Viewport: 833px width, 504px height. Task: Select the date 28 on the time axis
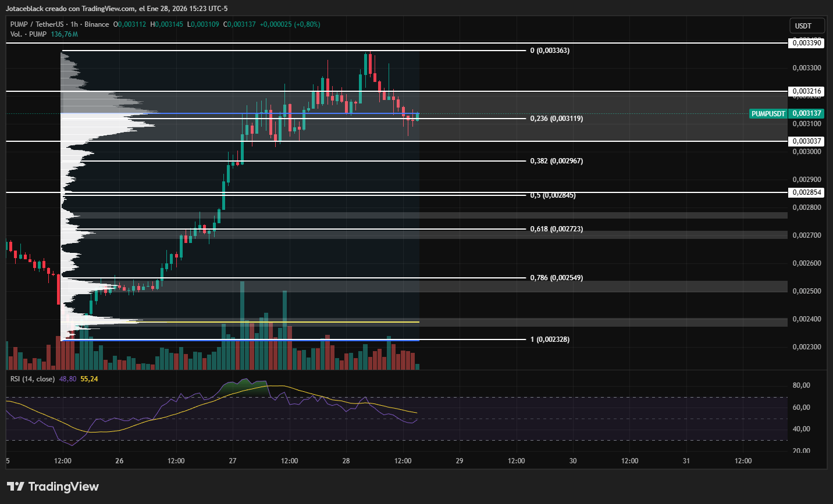click(345, 460)
